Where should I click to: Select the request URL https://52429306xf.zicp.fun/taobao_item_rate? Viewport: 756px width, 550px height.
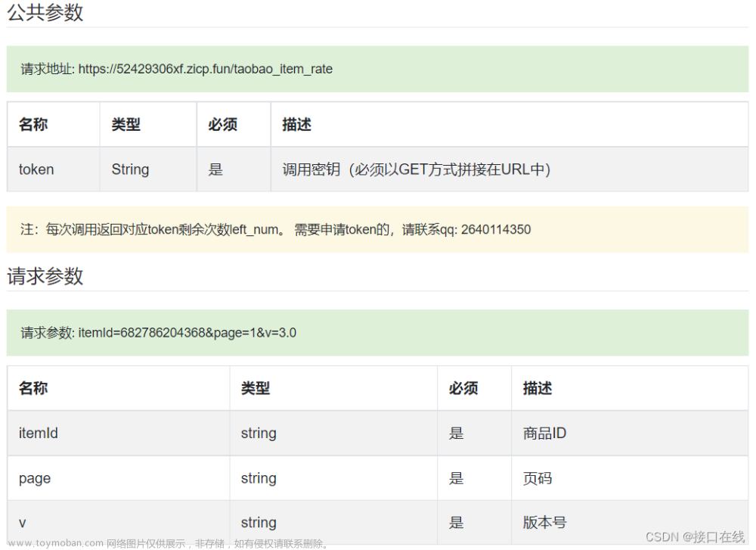206,69
